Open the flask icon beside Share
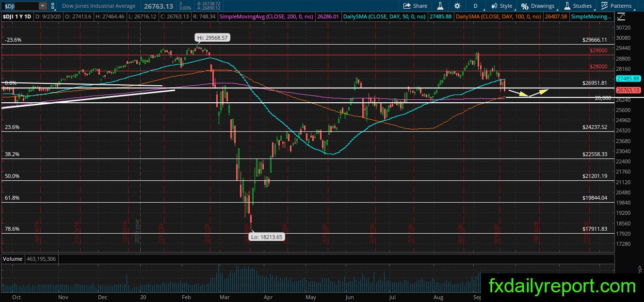 (440, 6)
